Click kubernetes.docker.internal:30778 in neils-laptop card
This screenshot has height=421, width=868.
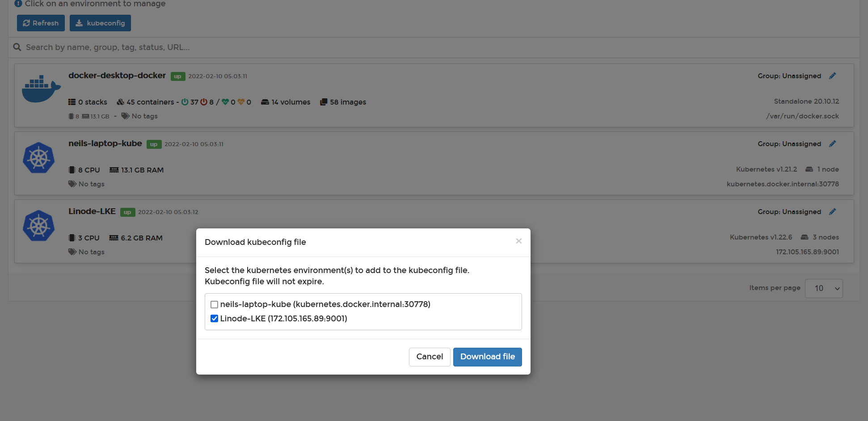(783, 184)
